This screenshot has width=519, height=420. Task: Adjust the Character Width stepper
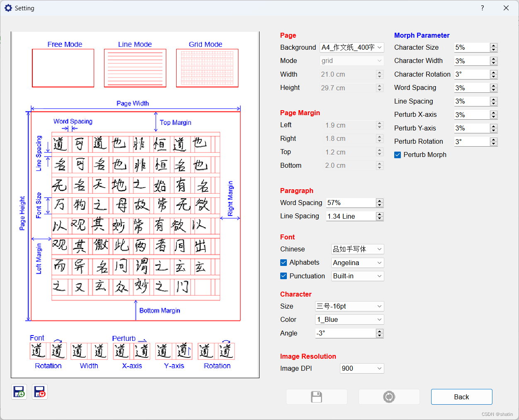493,61
